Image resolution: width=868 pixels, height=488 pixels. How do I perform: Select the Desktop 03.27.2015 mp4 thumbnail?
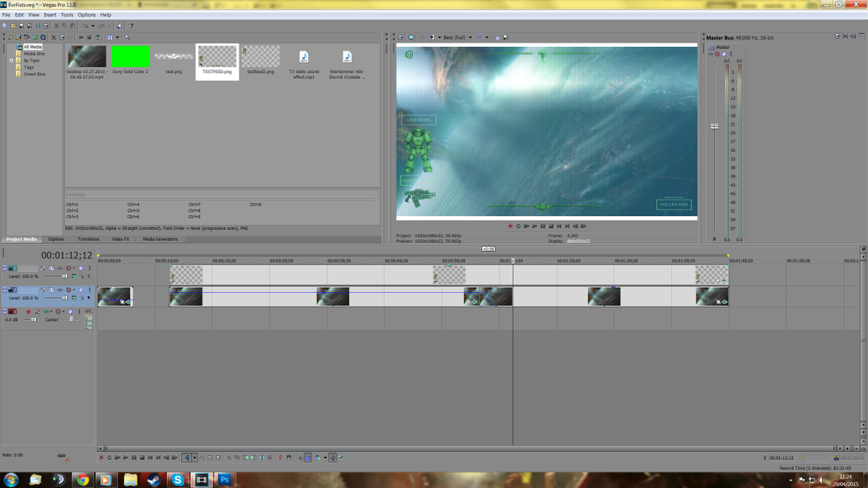(x=87, y=56)
